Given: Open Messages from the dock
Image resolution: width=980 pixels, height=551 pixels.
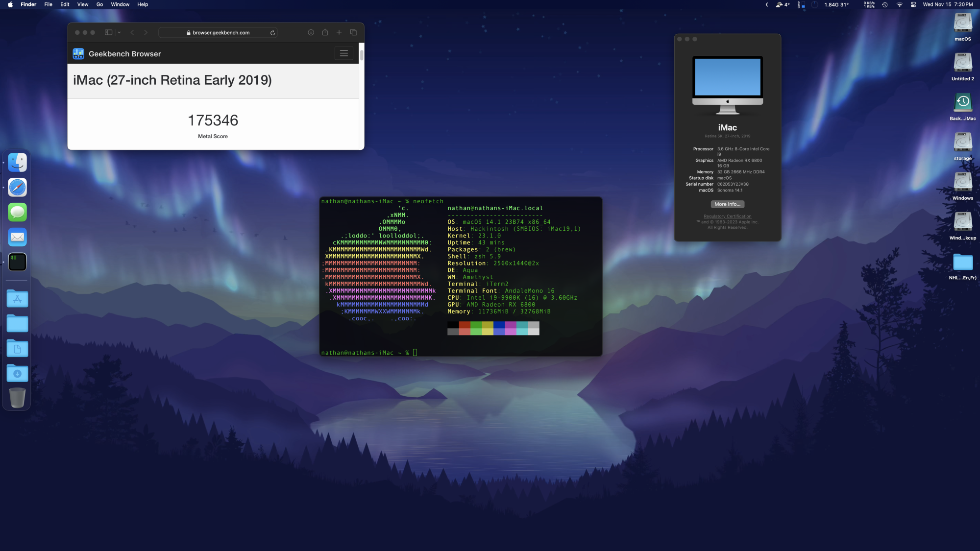Looking at the screenshot, I should click(17, 212).
